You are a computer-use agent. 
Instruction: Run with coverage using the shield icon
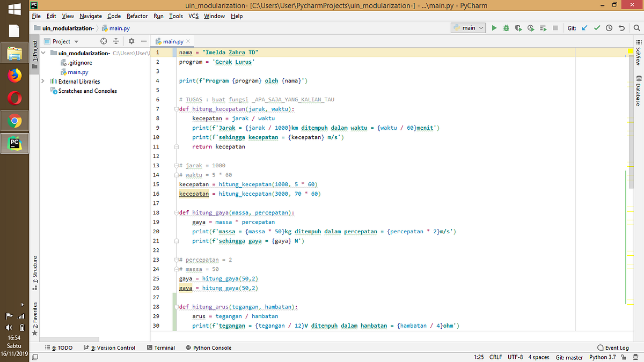(517, 27)
